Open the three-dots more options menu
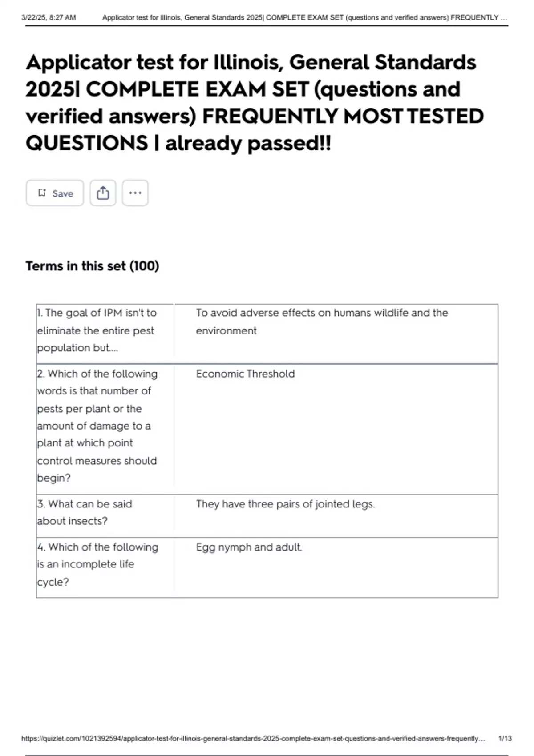Viewport: 534px width, 756px height. tap(135, 193)
